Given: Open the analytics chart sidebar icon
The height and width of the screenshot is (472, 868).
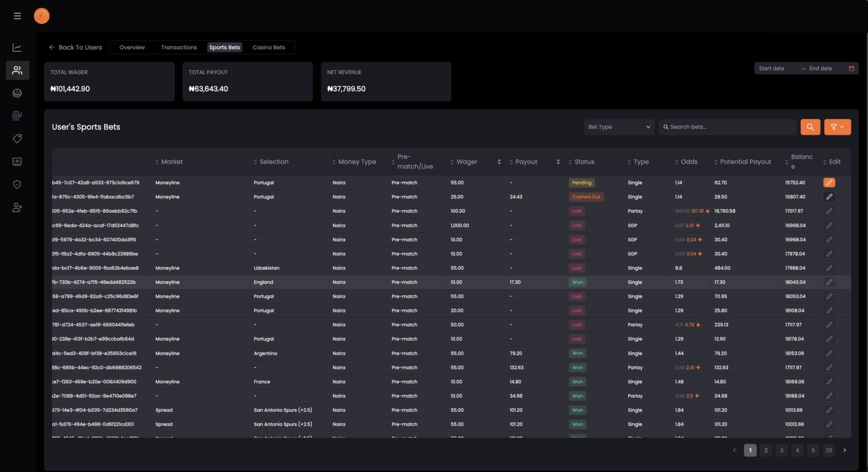Looking at the screenshot, I should pos(17,48).
